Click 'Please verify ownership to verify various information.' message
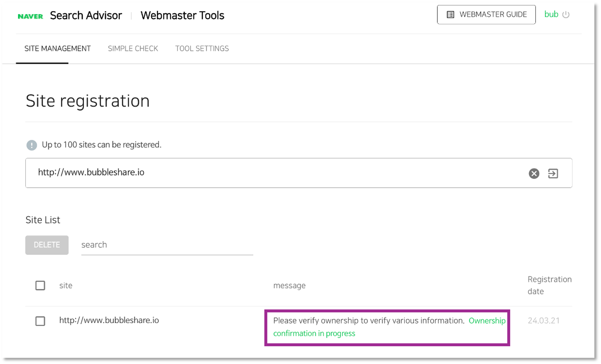This screenshot has width=601, height=364. click(x=369, y=321)
